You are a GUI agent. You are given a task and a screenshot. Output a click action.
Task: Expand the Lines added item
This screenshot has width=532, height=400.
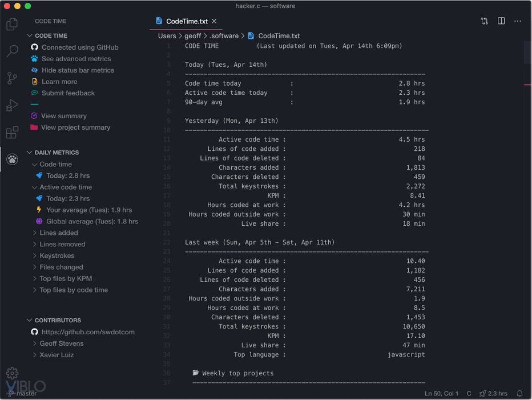[58, 233]
